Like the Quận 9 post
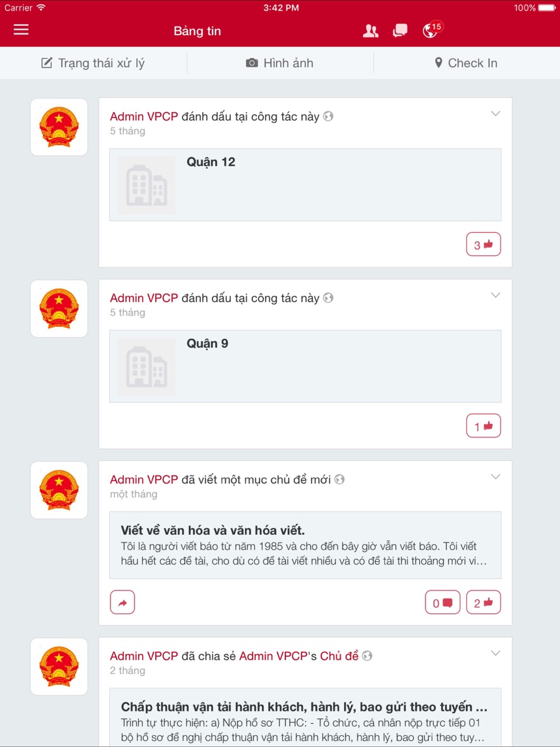 tap(483, 426)
